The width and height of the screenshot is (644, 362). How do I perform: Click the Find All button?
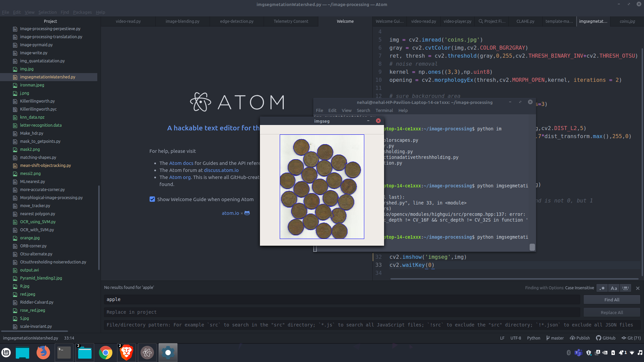612,300
